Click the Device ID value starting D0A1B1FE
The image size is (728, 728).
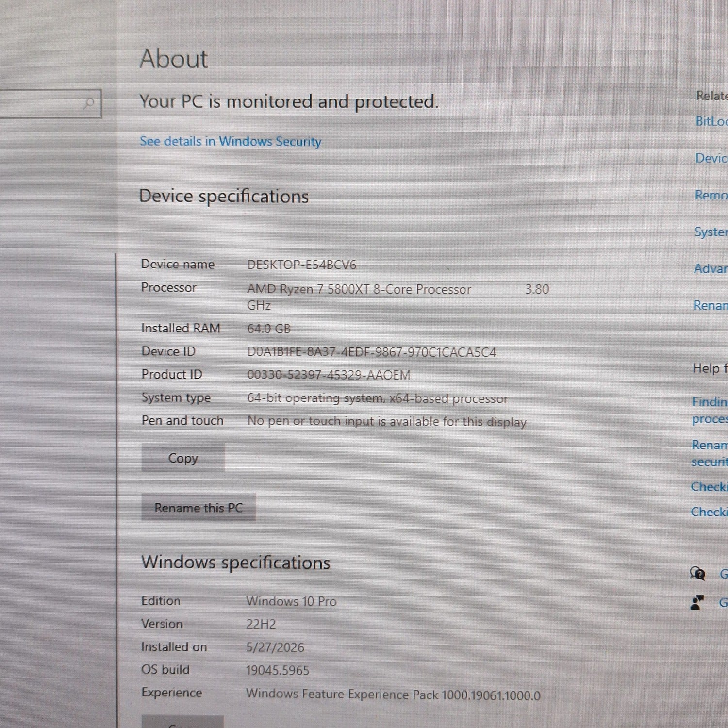click(x=372, y=352)
